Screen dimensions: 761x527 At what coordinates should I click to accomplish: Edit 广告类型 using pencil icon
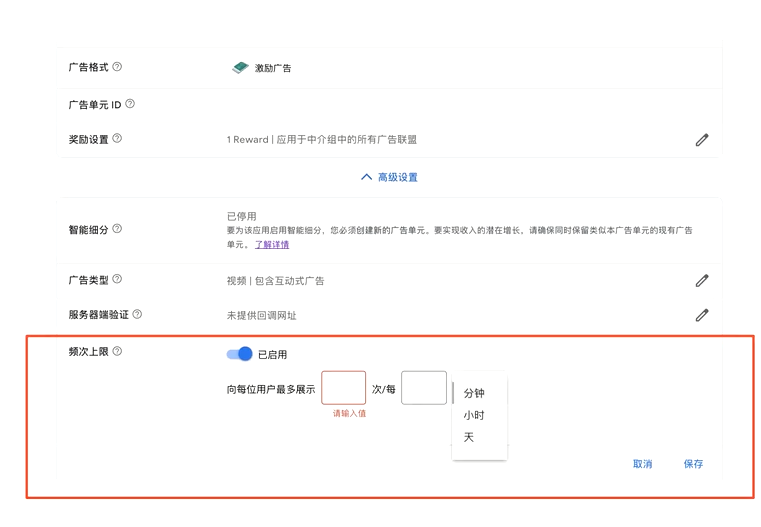702,280
